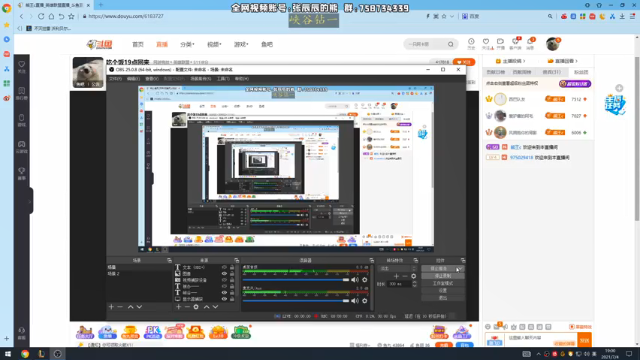Adjust 麦克风/Aux volume slider

coord(296,301)
